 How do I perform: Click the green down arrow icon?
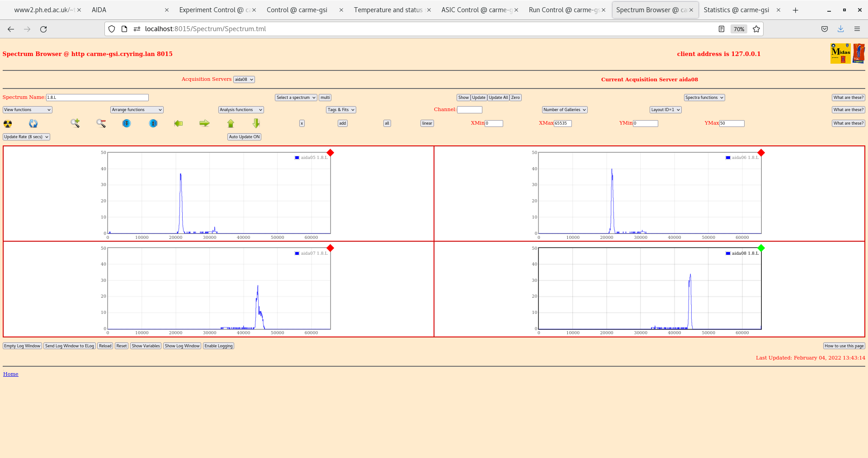coord(256,123)
